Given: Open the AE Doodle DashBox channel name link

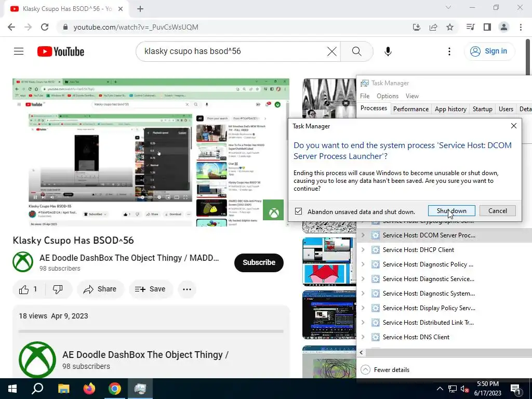Looking at the screenshot, I should [x=129, y=258].
